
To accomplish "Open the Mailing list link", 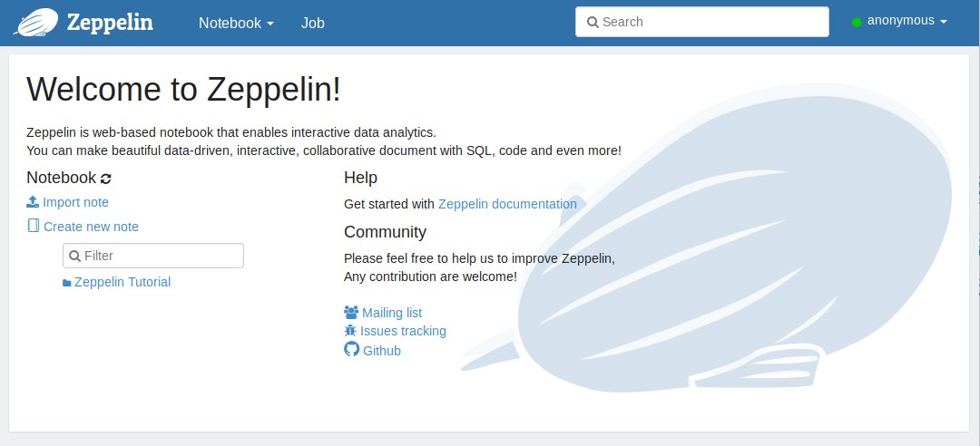I will point(392,313).
